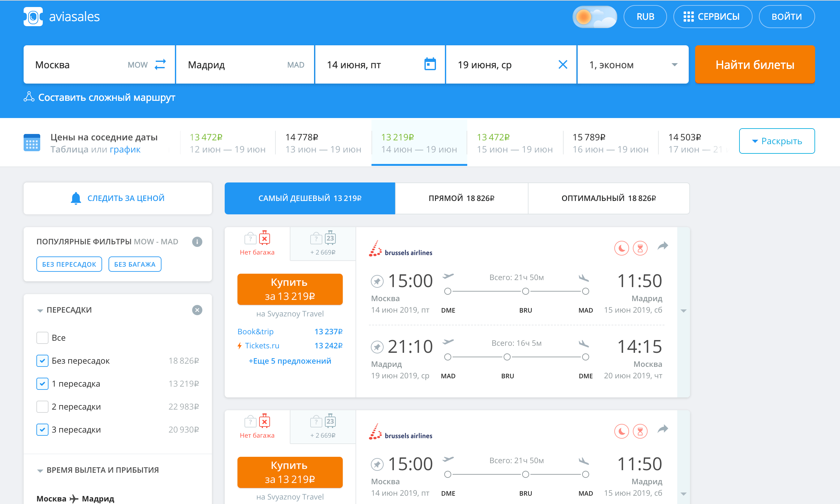The image size is (840, 504).
Task: Collapse Время вылета и прибытия section
Action: pyautogui.click(x=40, y=471)
